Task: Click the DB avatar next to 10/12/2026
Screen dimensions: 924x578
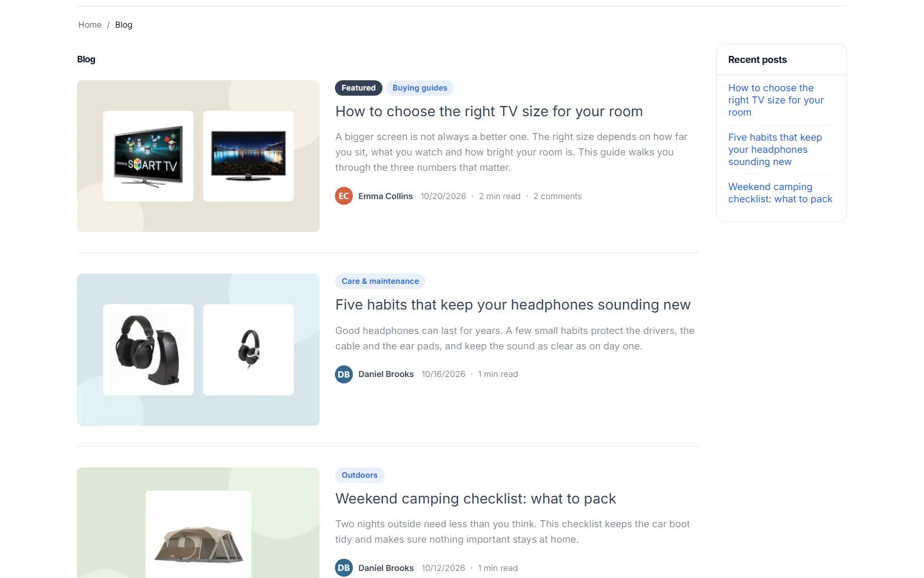Action: 344,568
